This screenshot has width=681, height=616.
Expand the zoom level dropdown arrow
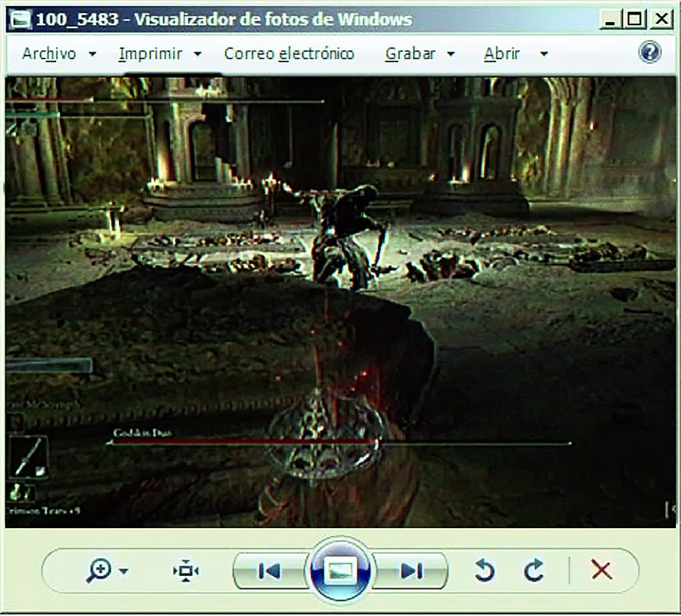[x=124, y=571]
